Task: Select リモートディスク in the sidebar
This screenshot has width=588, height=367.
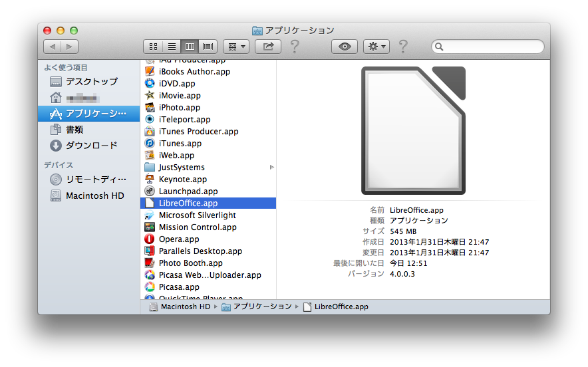Action: click(x=88, y=180)
